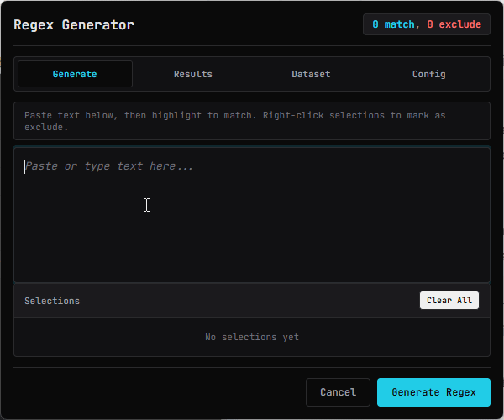Click the blank space right of the Selections label
Image resolution: width=504 pixels, height=420 pixels.
click(x=252, y=301)
